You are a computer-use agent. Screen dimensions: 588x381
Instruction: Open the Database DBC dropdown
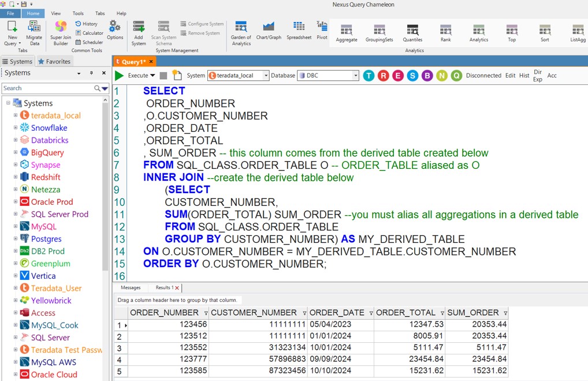coord(355,76)
